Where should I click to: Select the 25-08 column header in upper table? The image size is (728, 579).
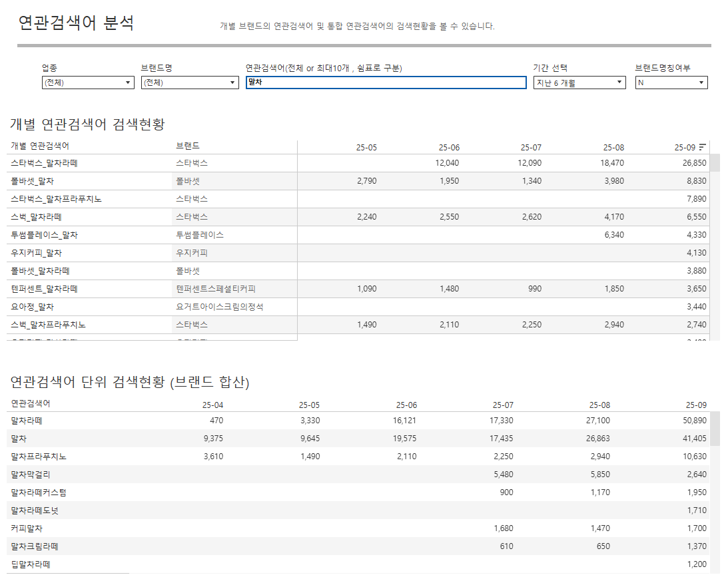(x=613, y=147)
